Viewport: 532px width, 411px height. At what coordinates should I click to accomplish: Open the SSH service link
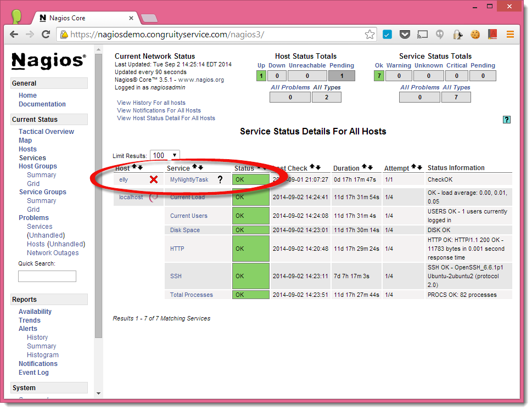coord(176,276)
